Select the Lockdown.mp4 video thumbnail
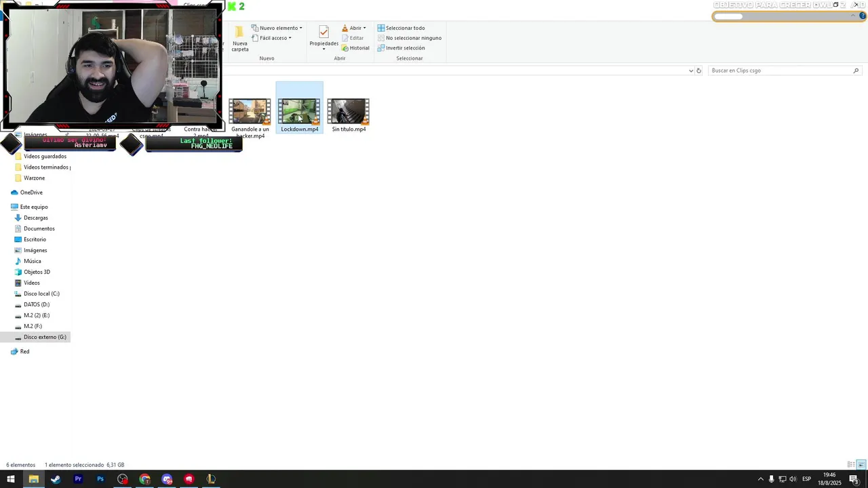 click(x=299, y=111)
